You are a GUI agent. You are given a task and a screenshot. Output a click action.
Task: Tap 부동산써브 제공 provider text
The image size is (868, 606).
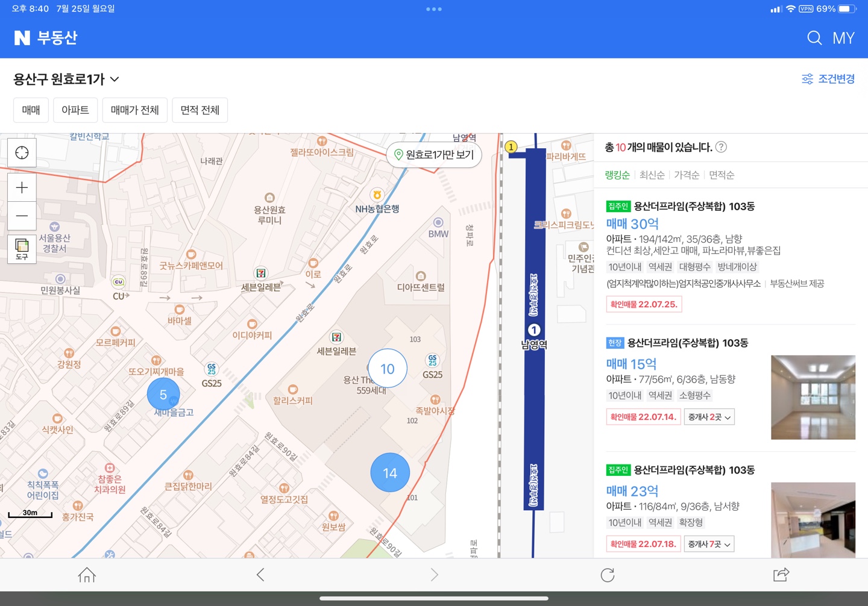(x=797, y=284)
